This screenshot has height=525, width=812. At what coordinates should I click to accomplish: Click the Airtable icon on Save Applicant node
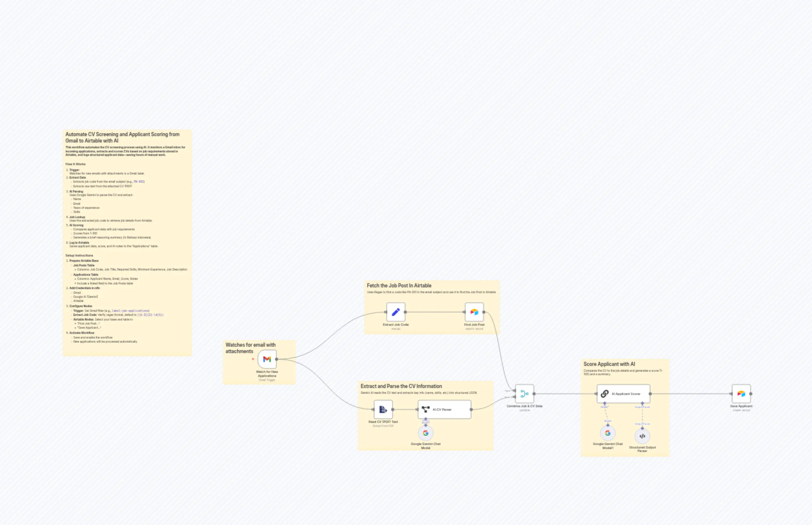pos(741,394)
